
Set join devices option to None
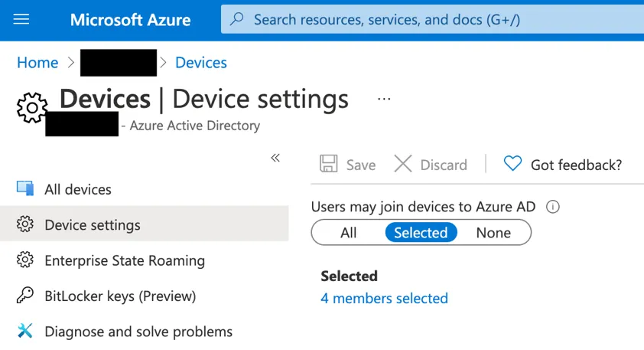[x=493, y=233]
